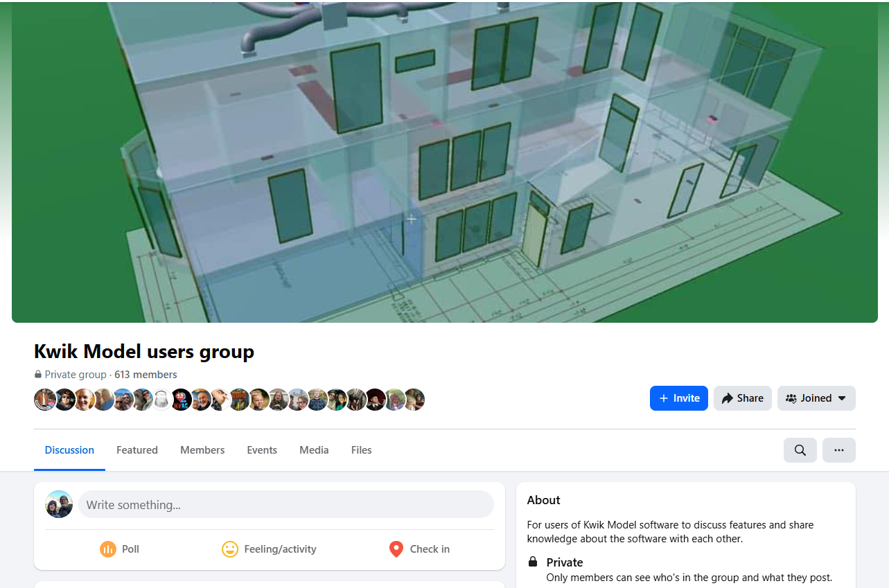Go to the Events tab

pyautogui.click(x=262, y=450)
